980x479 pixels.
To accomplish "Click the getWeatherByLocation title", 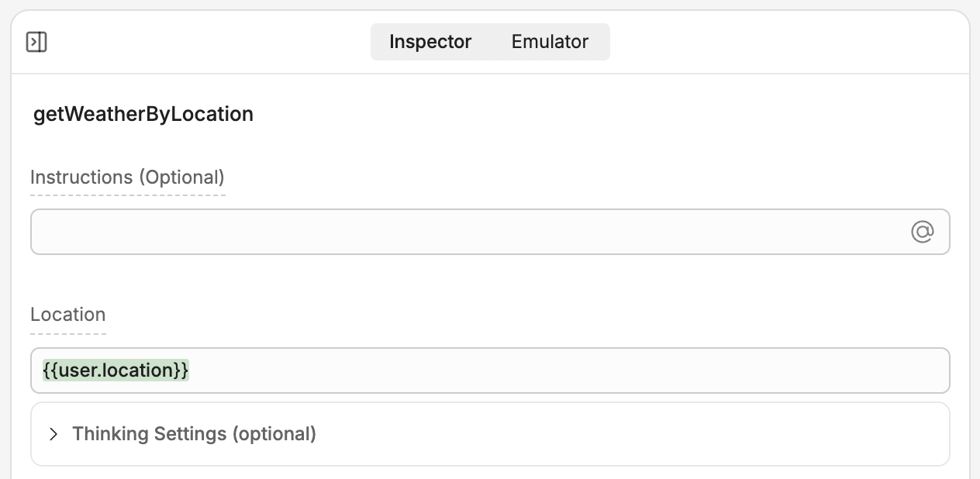I will [143, 114].
